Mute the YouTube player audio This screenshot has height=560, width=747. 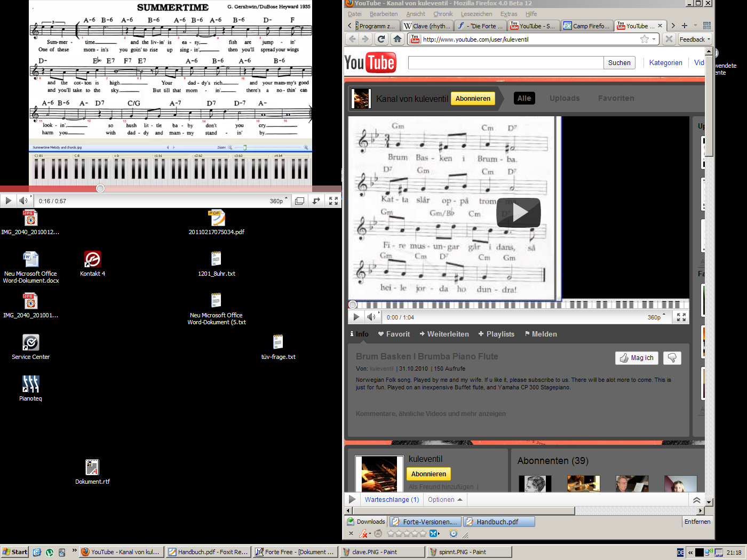[372, 317]
